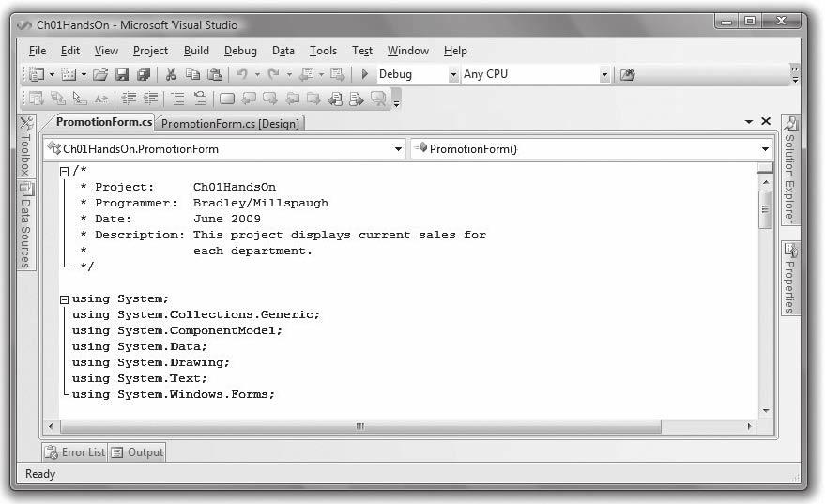
Task: Show the Error List window tab
Action: [x=75, y=452]
